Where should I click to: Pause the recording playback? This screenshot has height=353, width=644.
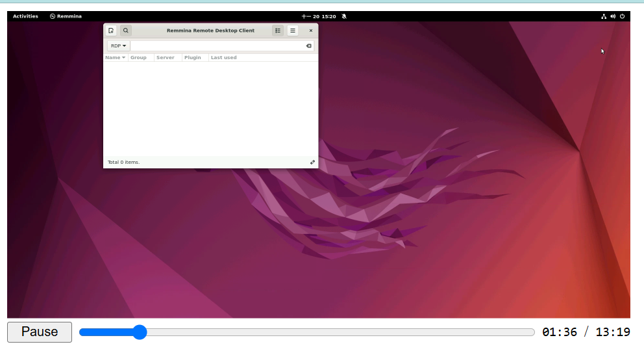pos(40,332)
